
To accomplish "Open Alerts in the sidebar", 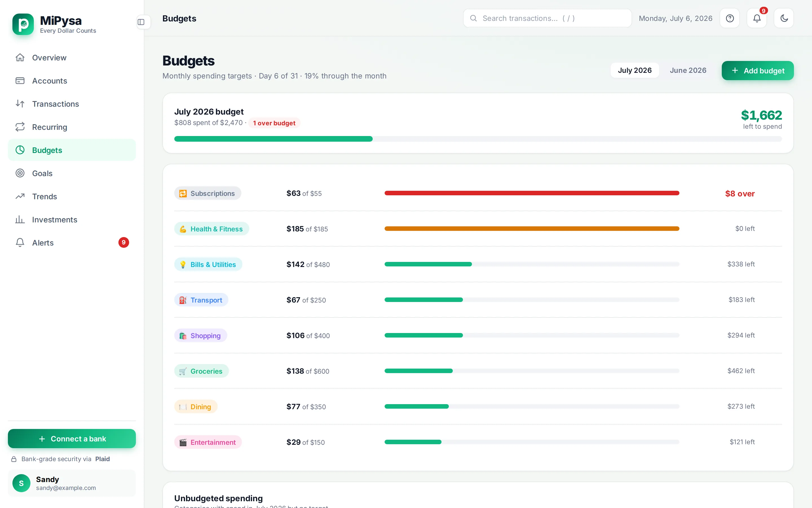I will 72,243.
